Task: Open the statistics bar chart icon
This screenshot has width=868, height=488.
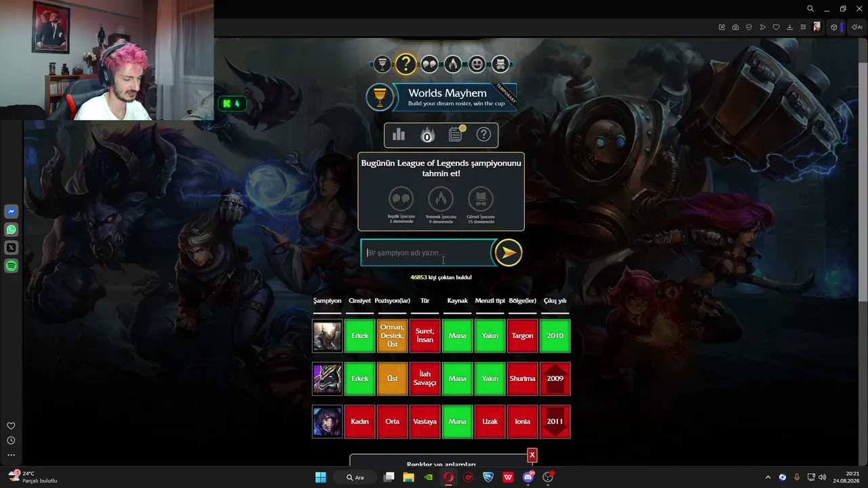Action: pos(399,135)
